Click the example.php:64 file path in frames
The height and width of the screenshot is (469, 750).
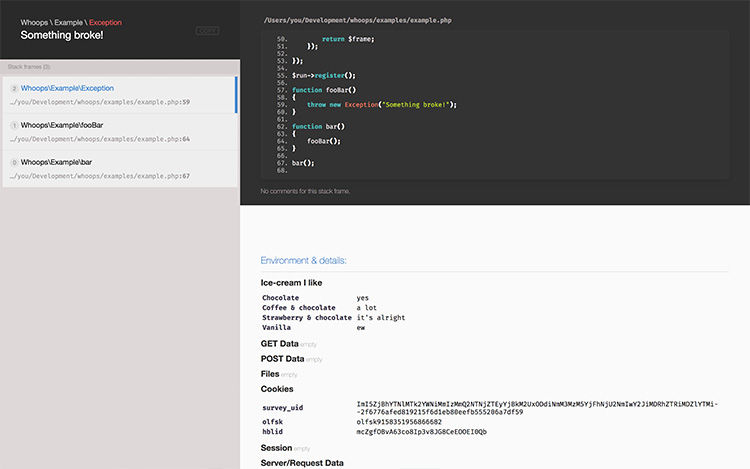coord(100,139)
